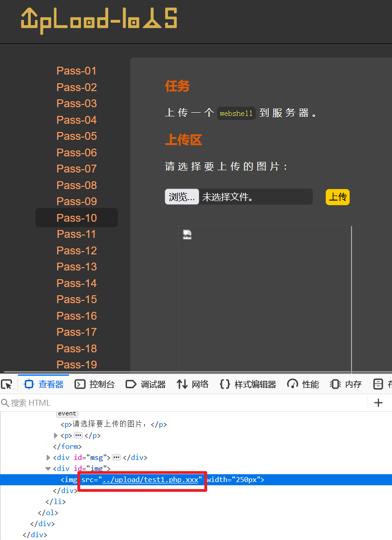
Task: Go to Pass-08 in sidebar
Action: 76,185
